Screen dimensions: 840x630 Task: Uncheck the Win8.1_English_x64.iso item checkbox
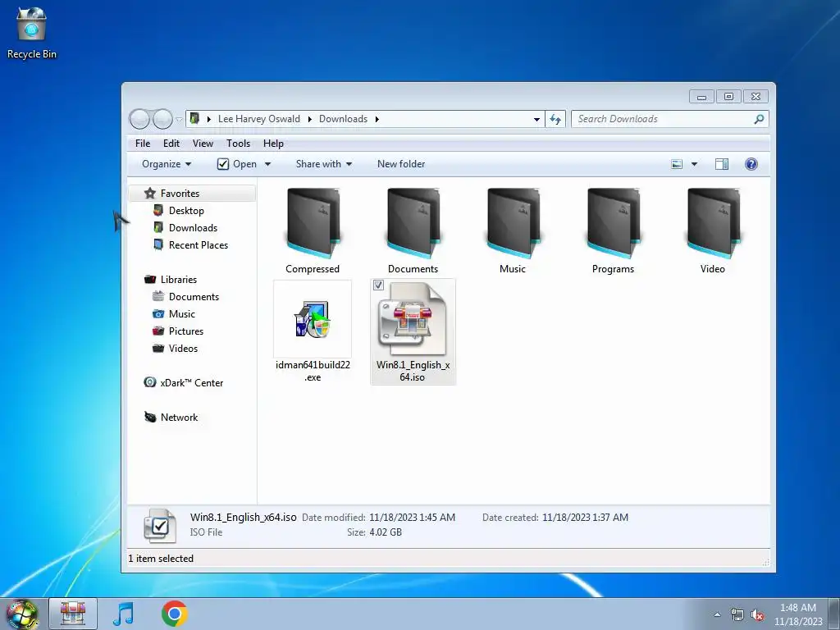378,285
